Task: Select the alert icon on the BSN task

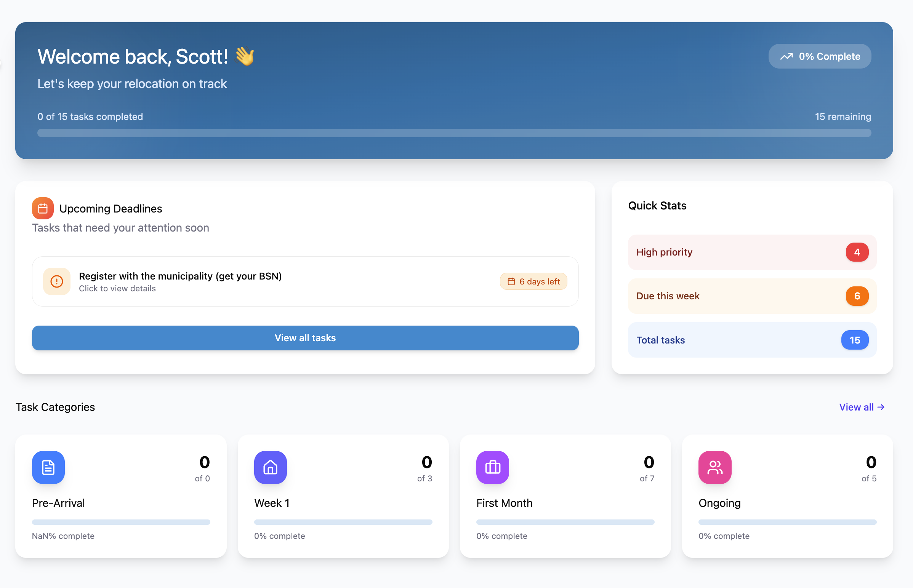Action: click(x=56, y=281)
